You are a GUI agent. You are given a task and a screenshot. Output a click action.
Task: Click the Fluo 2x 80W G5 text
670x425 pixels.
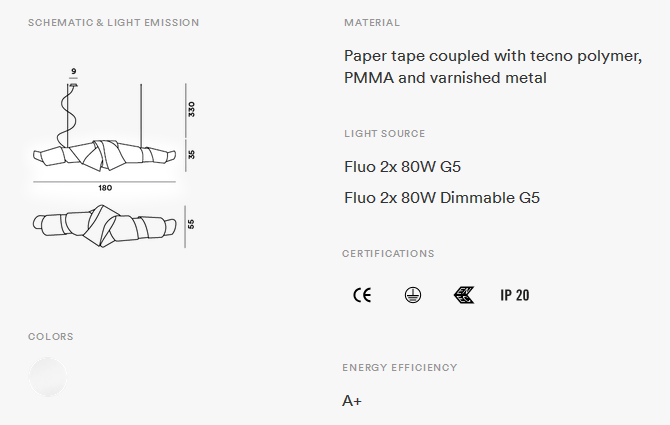pyautogui.click(x=403, y=167)
